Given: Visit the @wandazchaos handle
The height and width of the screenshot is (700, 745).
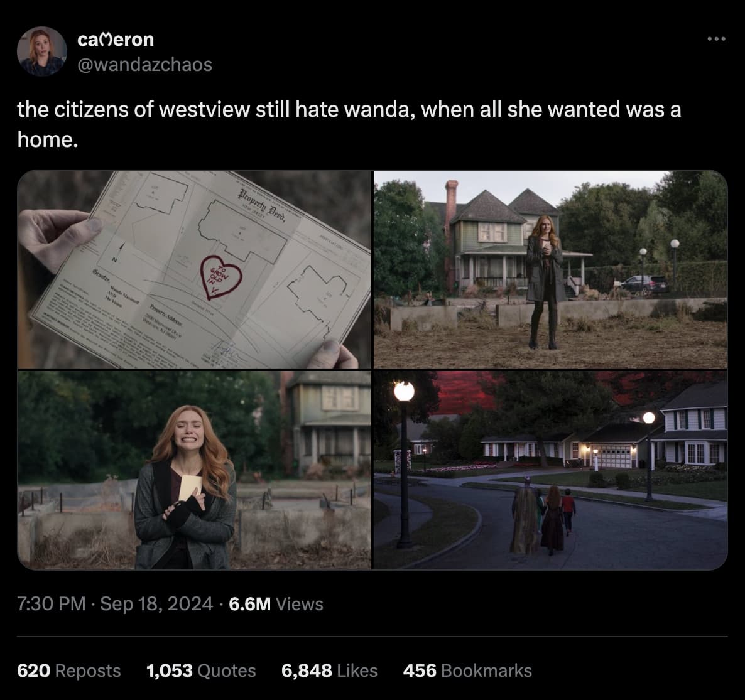Looking at the screenshot, I should pyautogui.click(x=144, y=65).
